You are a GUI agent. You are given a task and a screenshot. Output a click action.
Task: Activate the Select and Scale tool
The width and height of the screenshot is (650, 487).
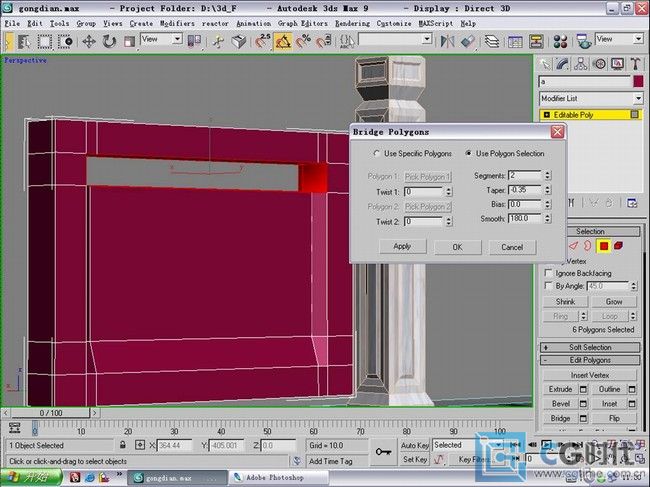(x=129, y=41)
